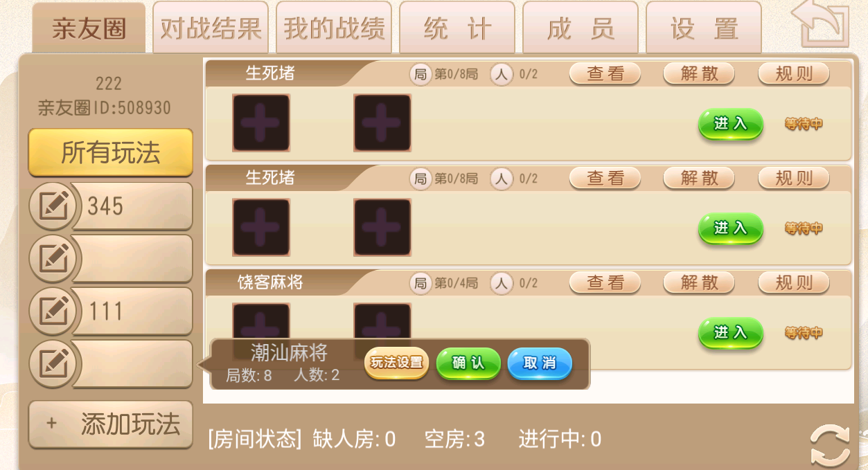Click the edit icon beside 111

coord(55,311)
